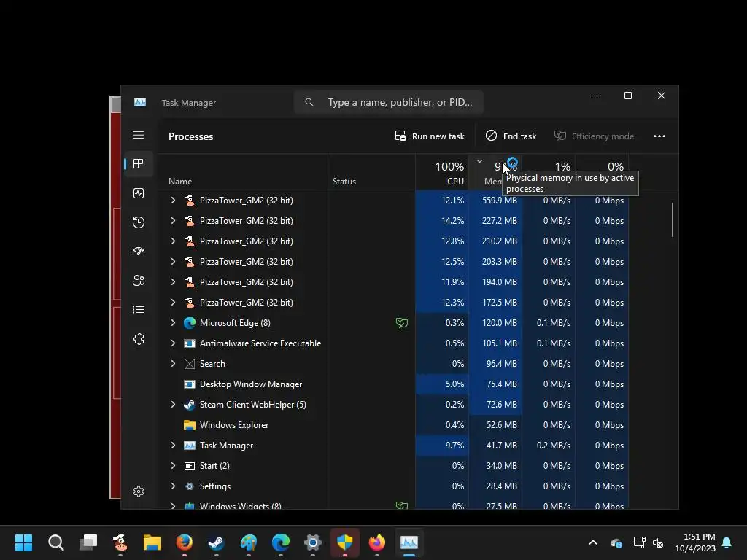
Task: Expand the Start (2) process group
Action: coord(173,466)
